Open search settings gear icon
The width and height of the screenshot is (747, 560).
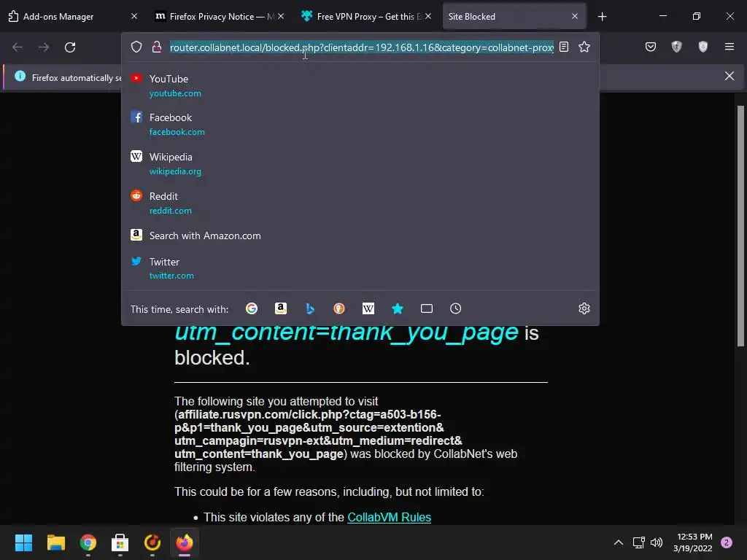click(x=584, y=308)
